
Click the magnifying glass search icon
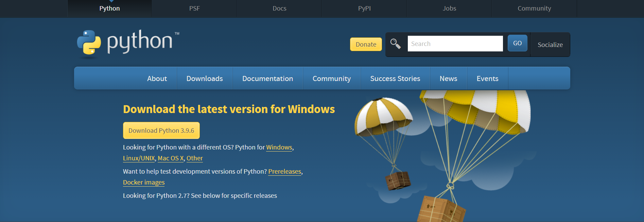[x=395, y=44]
